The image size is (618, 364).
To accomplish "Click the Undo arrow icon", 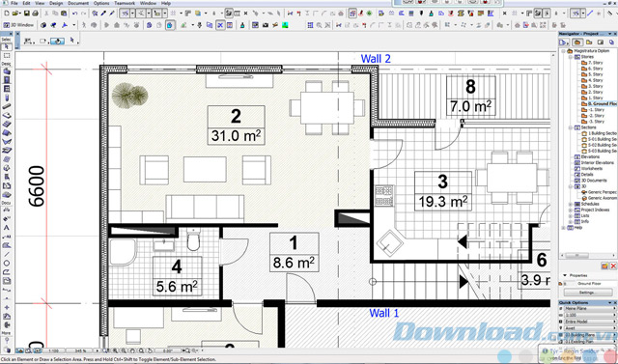I will [75, 14].
